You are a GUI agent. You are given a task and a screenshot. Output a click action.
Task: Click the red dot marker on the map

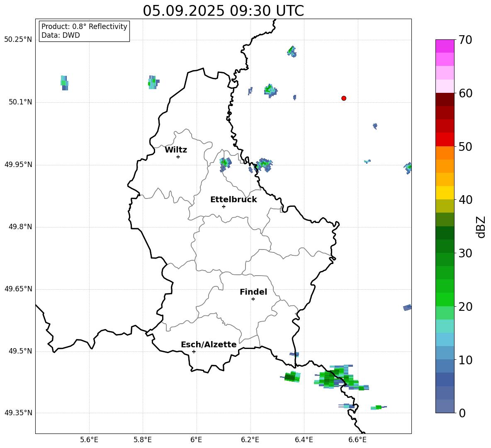344,98
